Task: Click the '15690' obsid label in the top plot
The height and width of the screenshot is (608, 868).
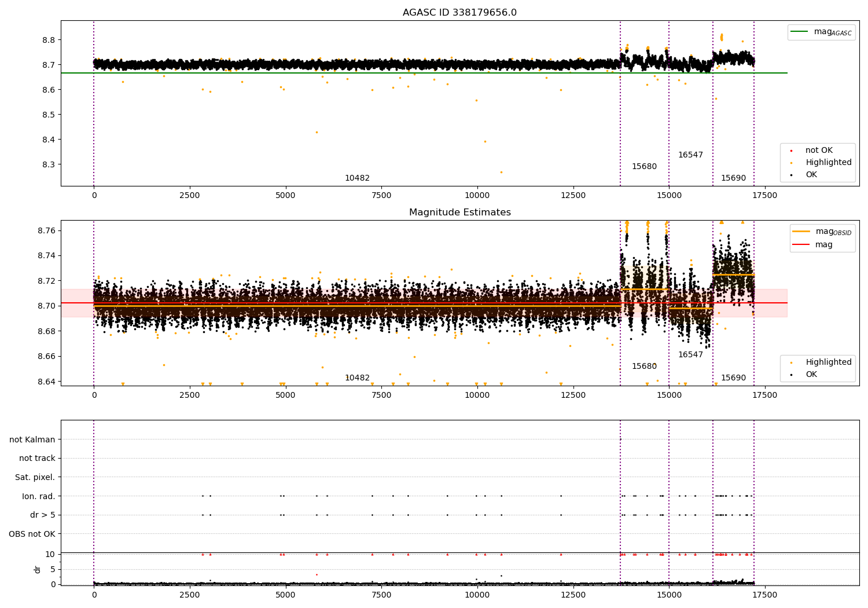Action: (733, 178)
